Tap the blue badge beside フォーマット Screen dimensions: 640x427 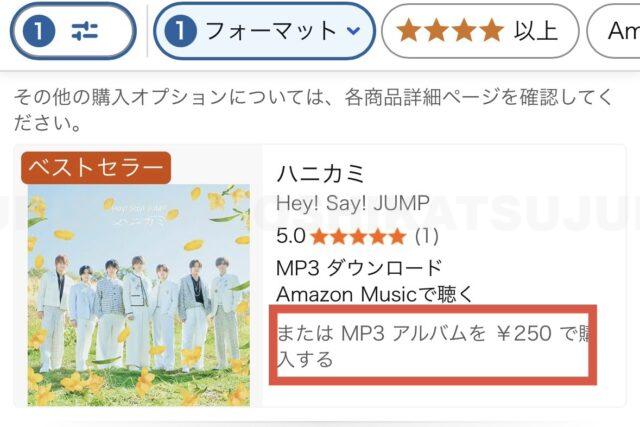pos(180,31)
